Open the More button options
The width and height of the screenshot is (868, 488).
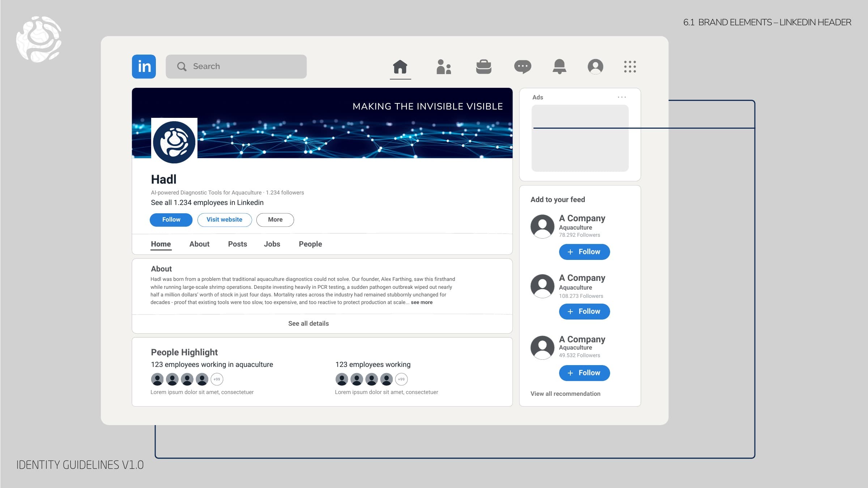pyautogui.click(x=275, y=220)
